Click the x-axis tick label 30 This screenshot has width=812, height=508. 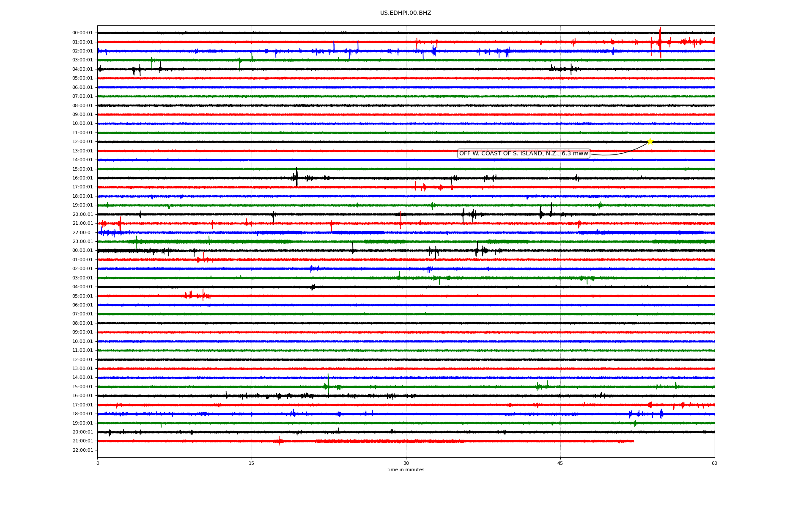[x=406, y=464]
